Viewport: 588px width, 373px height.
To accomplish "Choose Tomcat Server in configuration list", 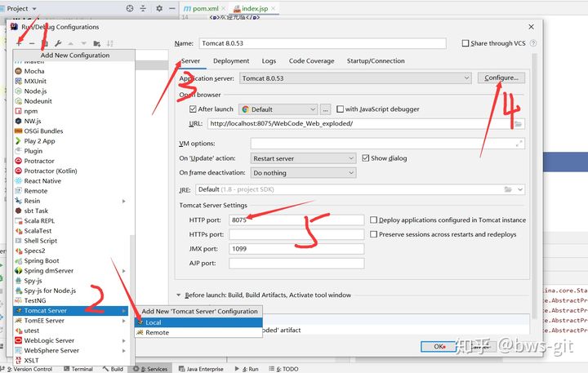I will coord(70,310).
